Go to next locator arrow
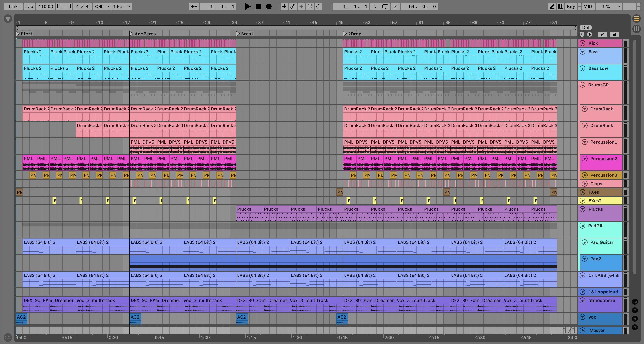Image resolution: width=644 pixels, height=344 pixels. coord(589,34)
